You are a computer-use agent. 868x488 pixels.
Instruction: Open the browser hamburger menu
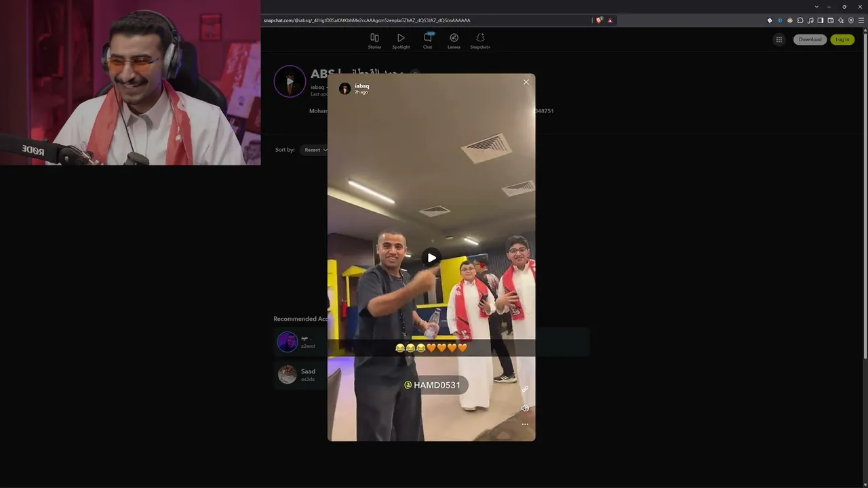[x=861, y=20]
